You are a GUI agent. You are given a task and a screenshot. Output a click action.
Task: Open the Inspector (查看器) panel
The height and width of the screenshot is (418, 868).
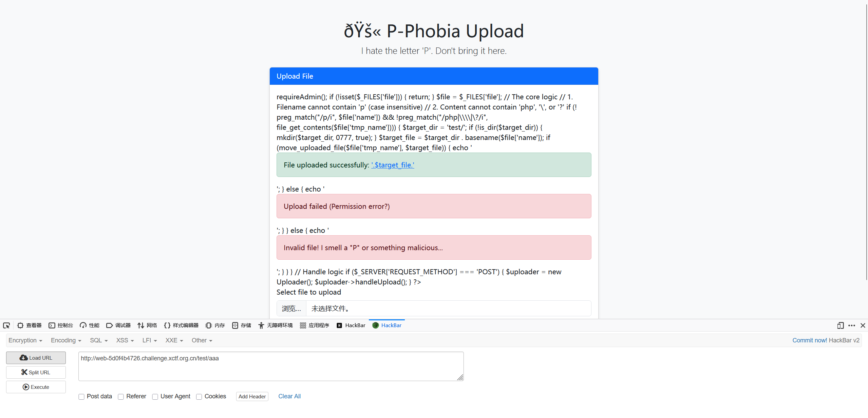[x=30, y=325]
